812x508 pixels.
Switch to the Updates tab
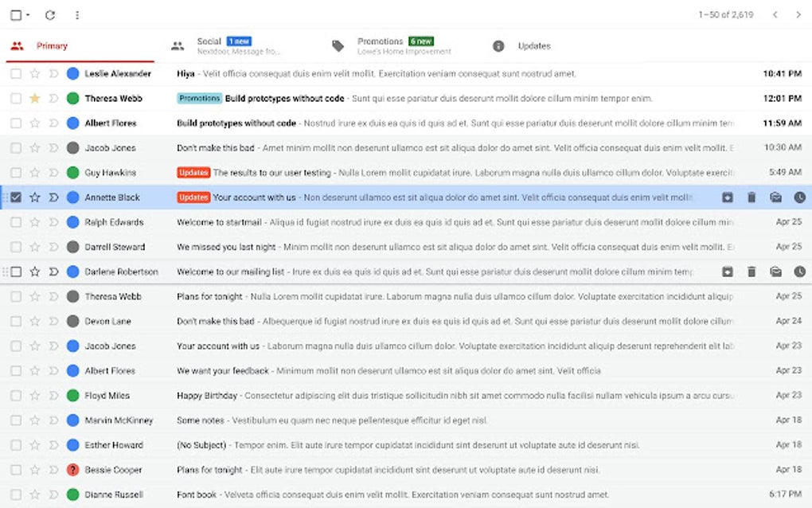(533, 45)
